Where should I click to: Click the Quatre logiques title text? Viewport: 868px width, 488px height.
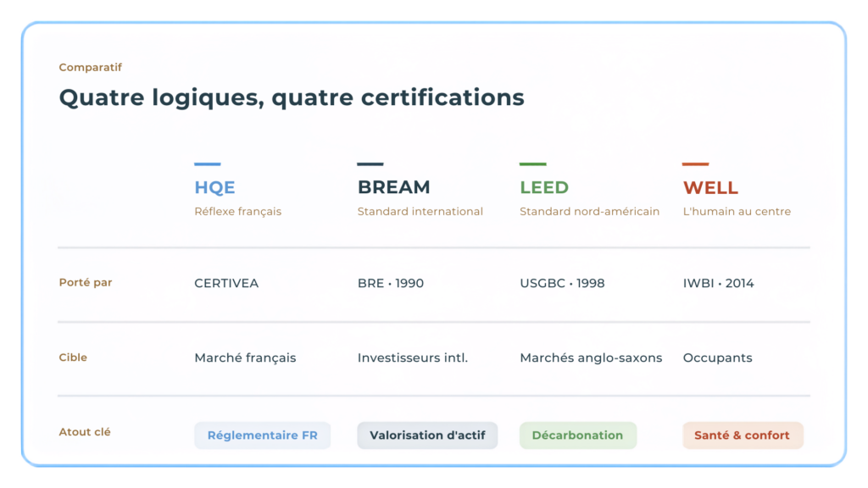pos(292,98)
